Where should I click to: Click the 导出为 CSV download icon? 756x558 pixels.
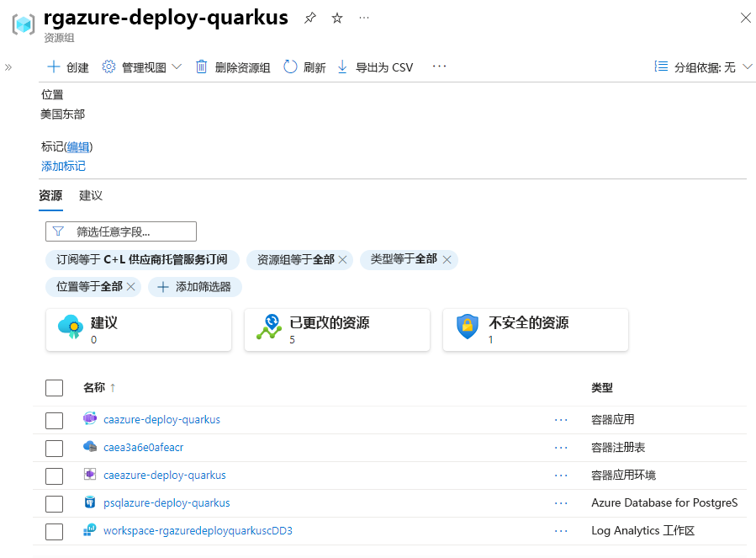click(341, 66)
